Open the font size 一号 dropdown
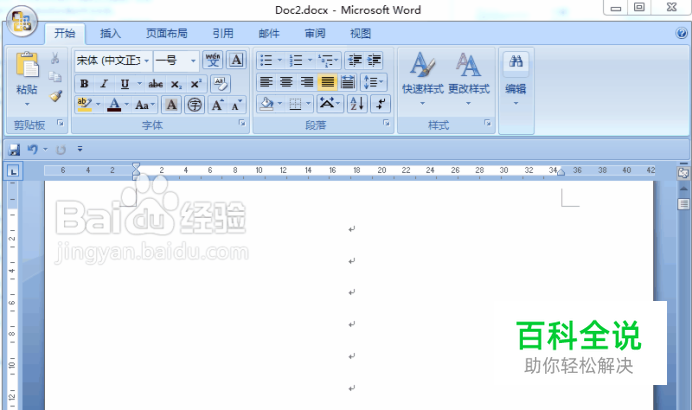Image resolution: width=692 pixels, height=410 pixels. [x=193, y=60]
